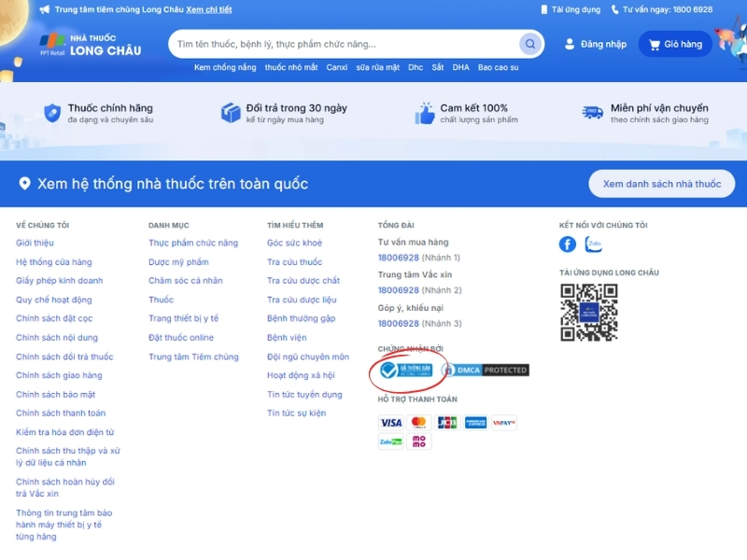This screenshot has width=747, height=560.
Task: Select the DHA search suggestion
Action: pyautogui.click(x=460, y=67)
